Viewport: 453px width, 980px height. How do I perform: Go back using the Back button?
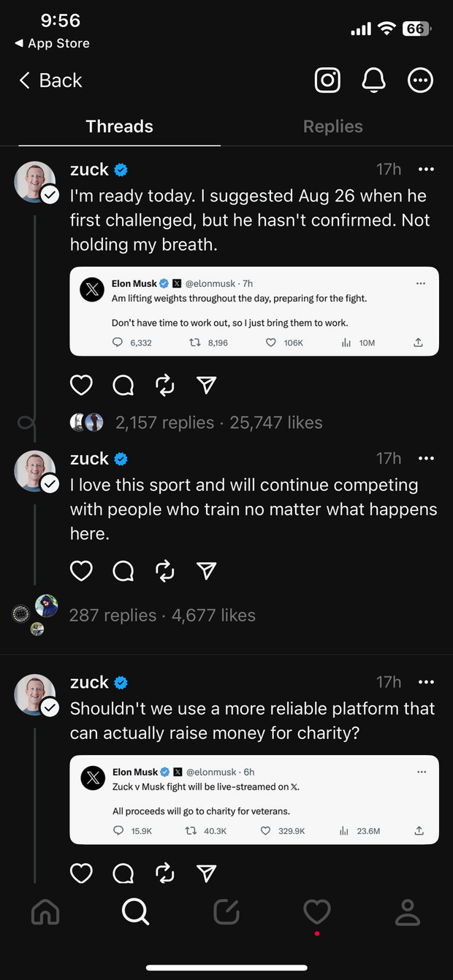50,80
